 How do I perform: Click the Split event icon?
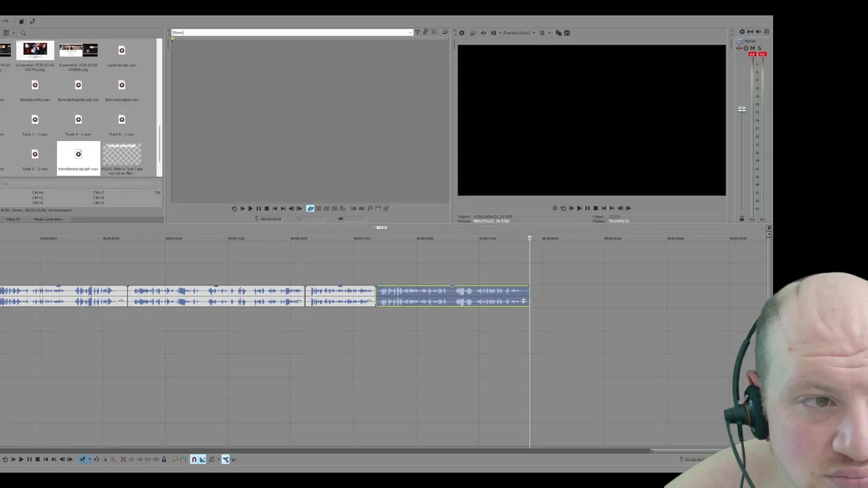pos(156,460)
